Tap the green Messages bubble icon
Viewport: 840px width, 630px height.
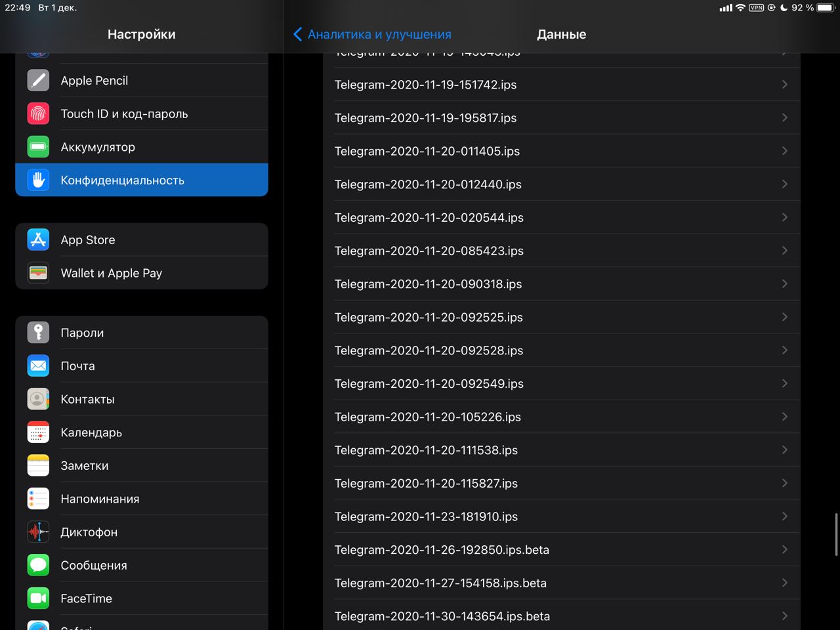coord(38,565)
